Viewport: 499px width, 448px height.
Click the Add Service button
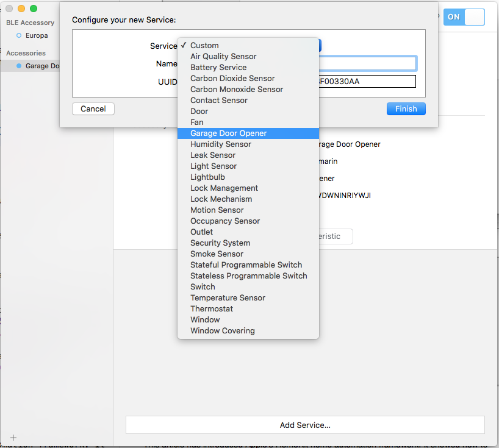pyautogui.click(x=304, y=425)
